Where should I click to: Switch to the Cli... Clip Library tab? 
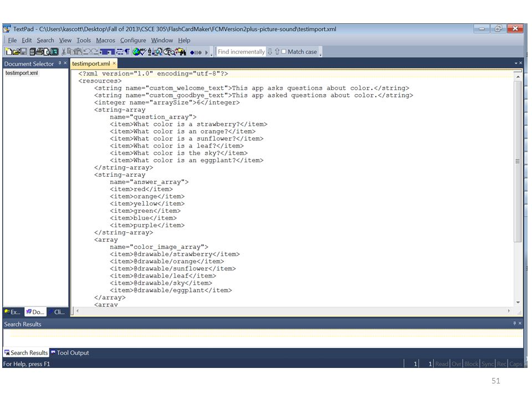[x=57, y=312]
